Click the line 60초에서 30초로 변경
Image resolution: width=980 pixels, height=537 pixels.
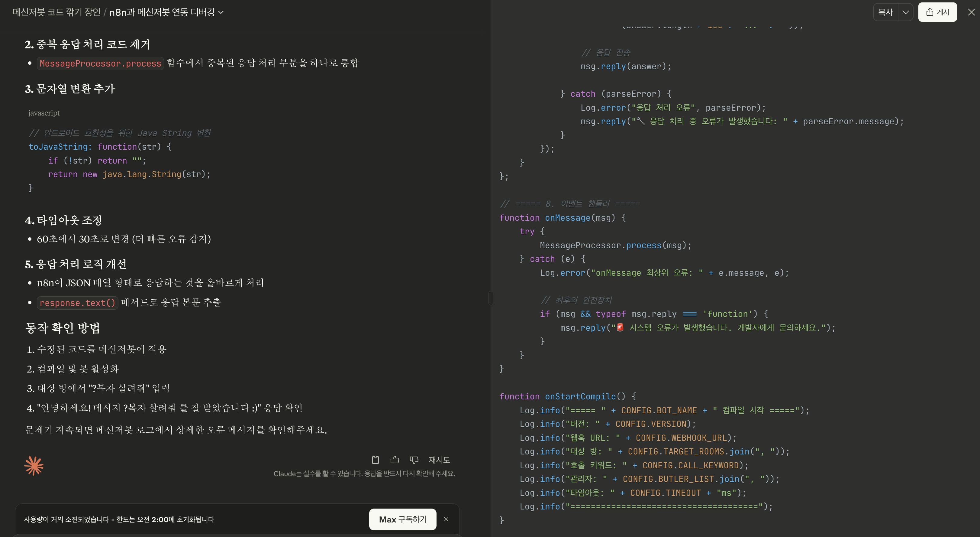tap(124, 239)
